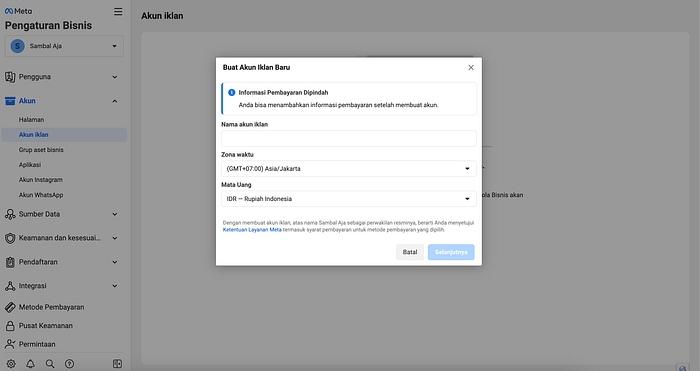The width and height of the screenshot is (700, 371).
Task: Click the Akun accounts icon
Action: [10, 101]
